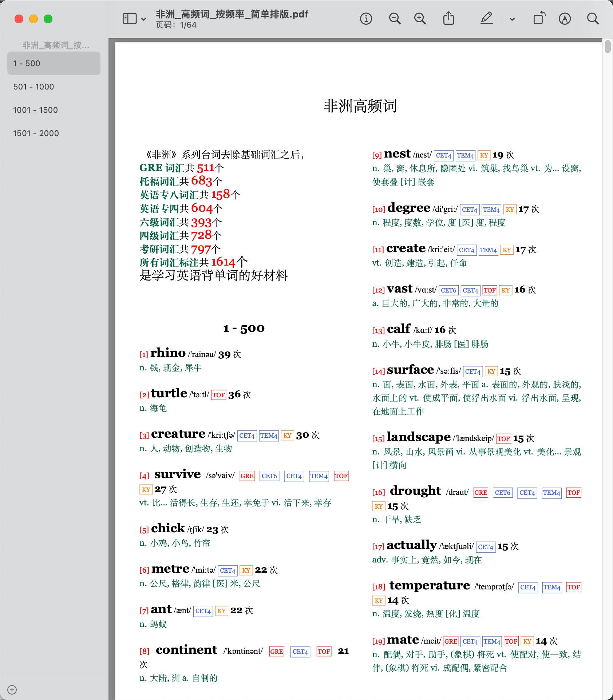Click the document title 非洲高频词
The height and width of the screenshot is (700, 613).
coord(360,106)
